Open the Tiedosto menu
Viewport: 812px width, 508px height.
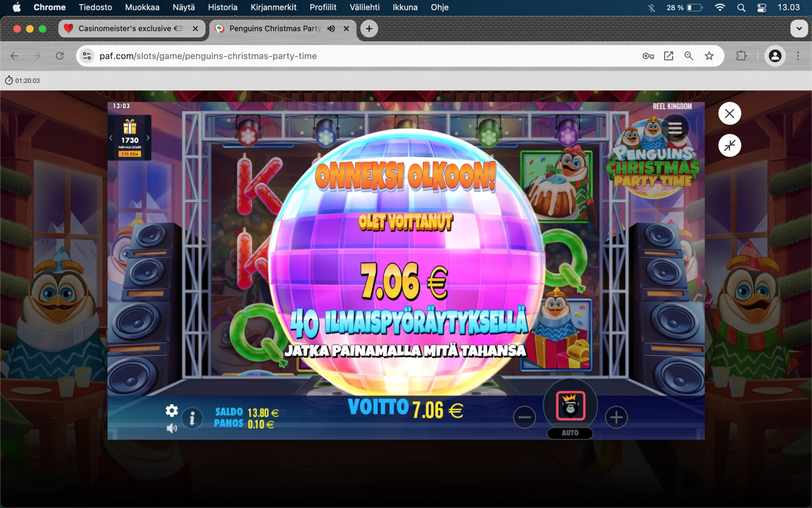95,7
